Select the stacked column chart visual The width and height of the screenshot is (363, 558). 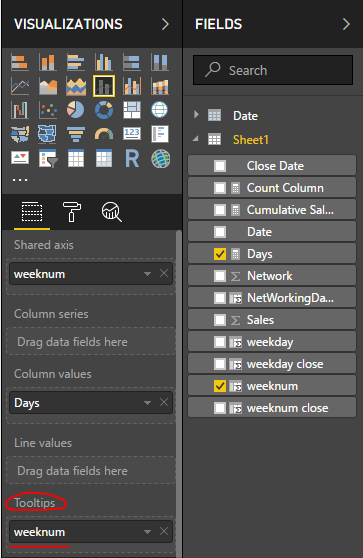coord(48,62)
